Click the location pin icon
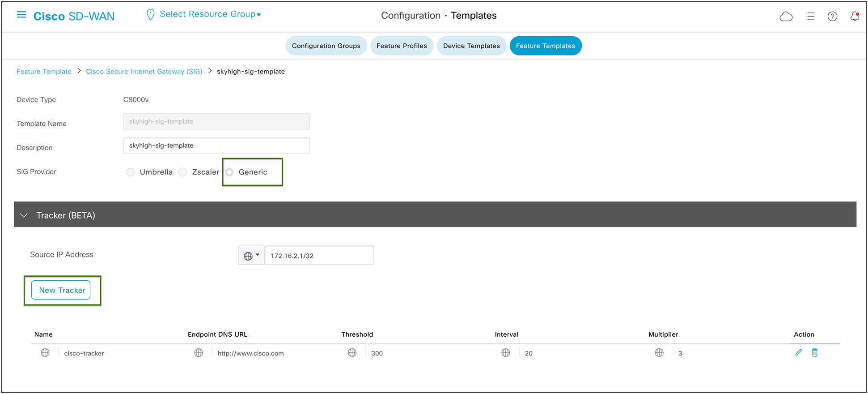 (x=151, y=15)
